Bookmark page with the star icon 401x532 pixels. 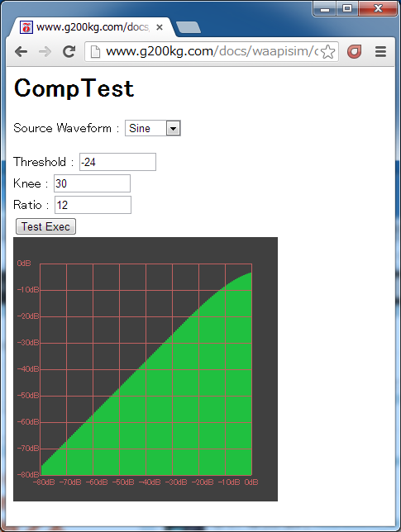(x=327, y=52)
